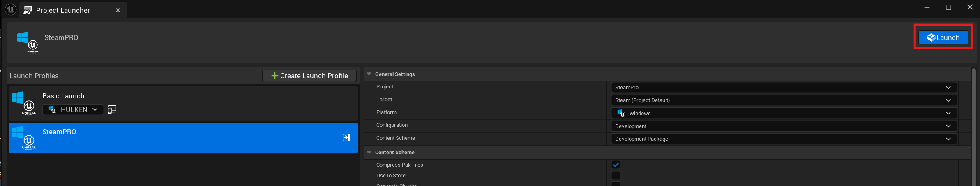Click the SteamPRO Windows platform icon in header

[x=28, y=42]
